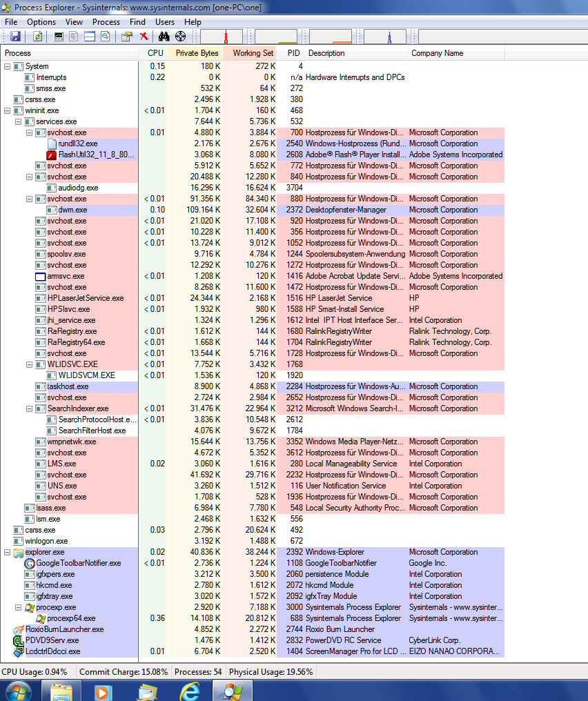Click the blue-spike I/O mini graph
The height and width of the screenshot is (701, 588).
point(385,37)
